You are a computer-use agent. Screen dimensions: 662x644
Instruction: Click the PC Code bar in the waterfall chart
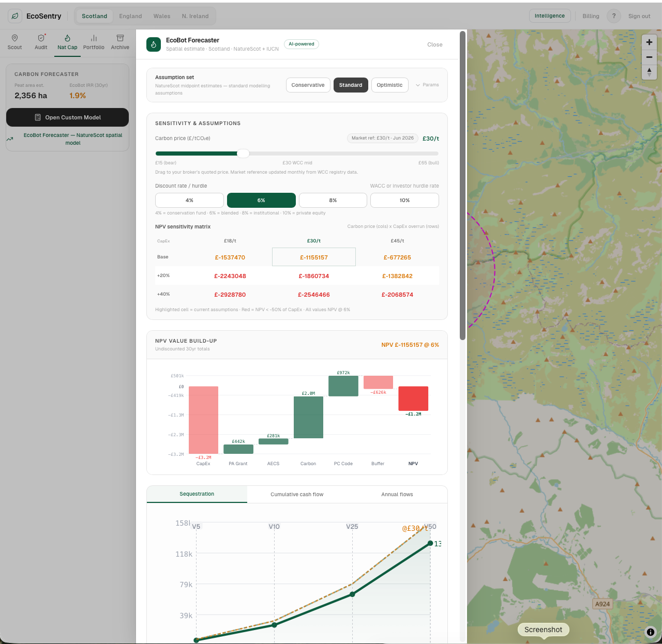pyautogui.click(x=343, y=386)
